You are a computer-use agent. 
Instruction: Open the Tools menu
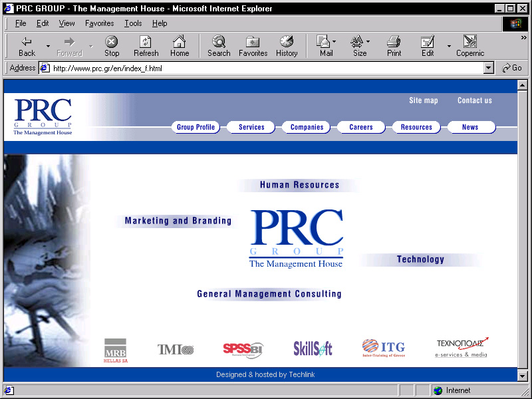click(x=133, y=23)
